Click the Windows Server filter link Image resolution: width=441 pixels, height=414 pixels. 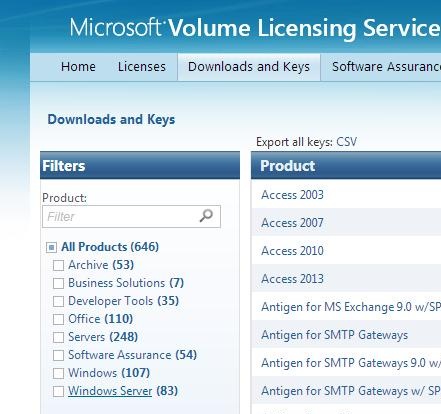(x=110, y=391)
